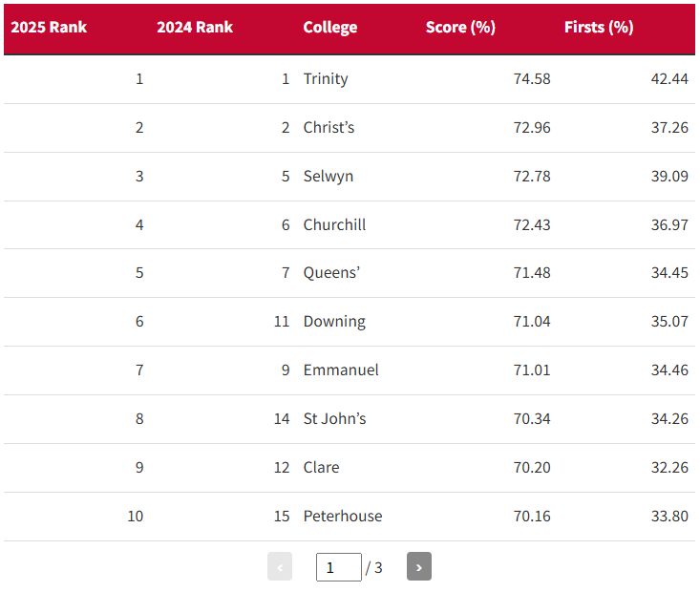Click the College column header

329,28
